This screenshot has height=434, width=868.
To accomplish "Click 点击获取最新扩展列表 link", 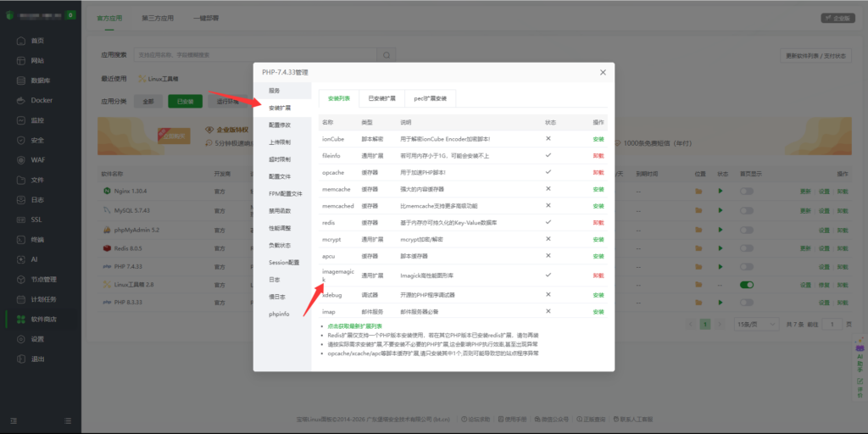I will point(355,326).
